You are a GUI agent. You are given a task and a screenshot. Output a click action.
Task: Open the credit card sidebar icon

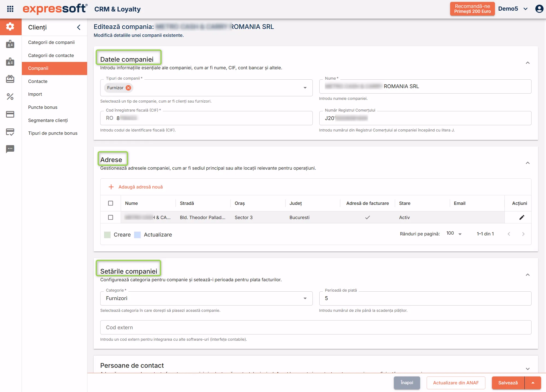click(x=10, y=114)
